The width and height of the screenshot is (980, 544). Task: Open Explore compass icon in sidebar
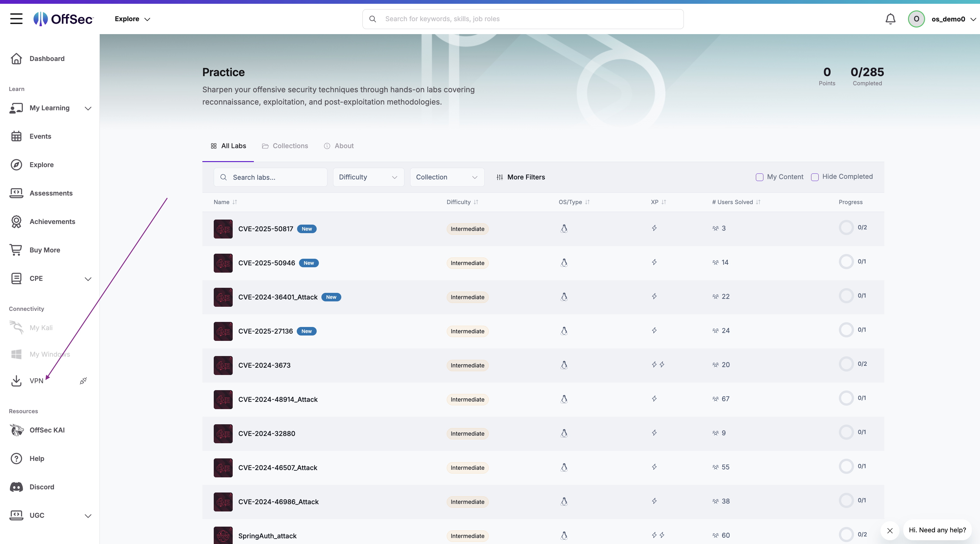coord(16,165)
